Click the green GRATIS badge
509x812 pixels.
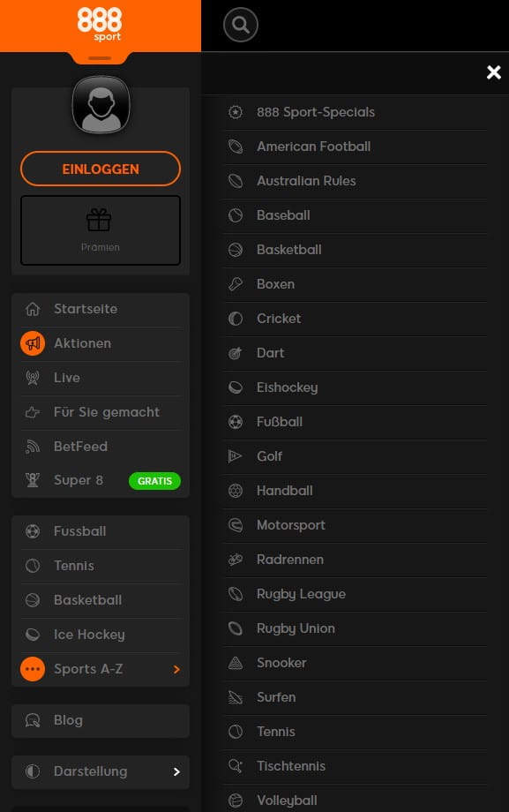154,481
